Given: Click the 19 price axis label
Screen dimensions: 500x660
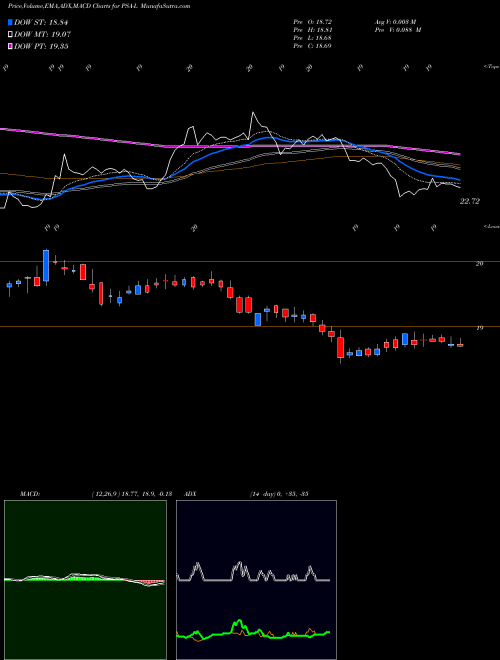Looking at the screenshot, I should [x=479, y=328].
